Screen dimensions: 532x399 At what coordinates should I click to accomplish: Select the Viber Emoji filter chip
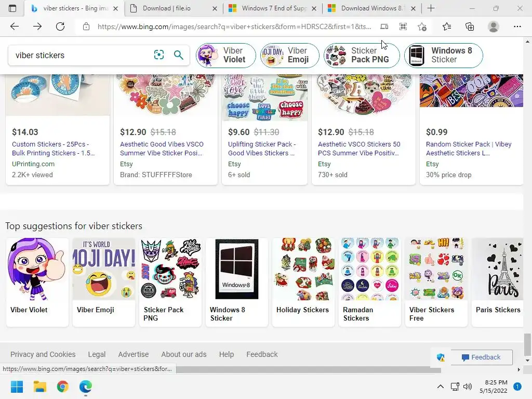coord(290,55)
